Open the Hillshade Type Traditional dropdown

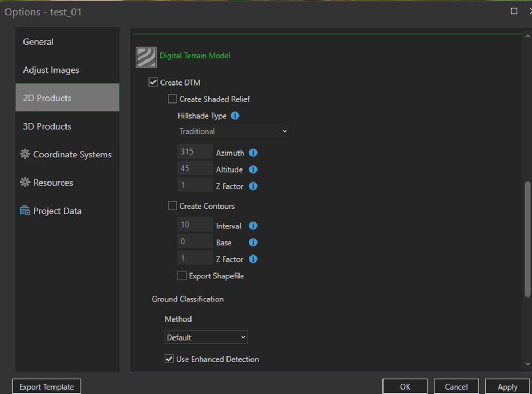click(x=233, y=131)
